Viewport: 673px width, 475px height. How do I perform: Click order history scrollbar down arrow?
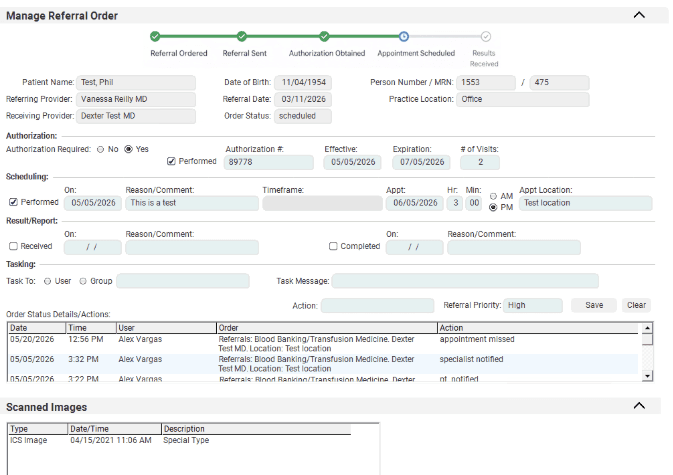[x=647, y=376]
